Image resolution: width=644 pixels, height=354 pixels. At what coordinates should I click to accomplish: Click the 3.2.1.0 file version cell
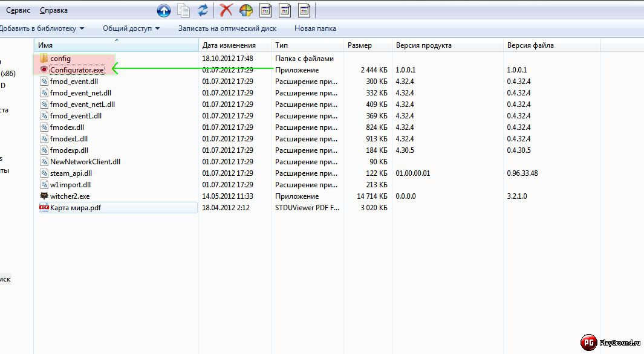[x=517, y=196]
